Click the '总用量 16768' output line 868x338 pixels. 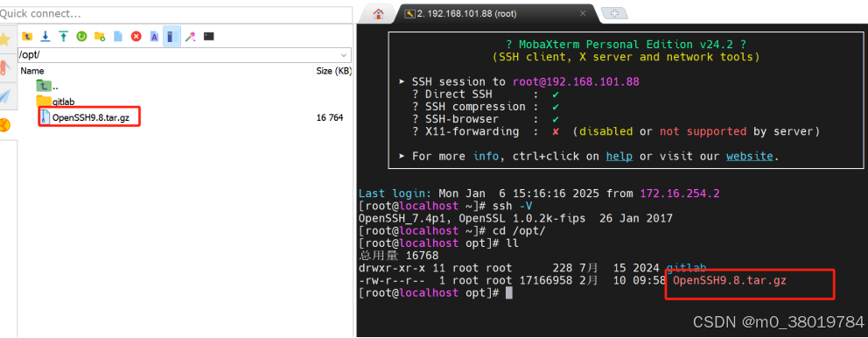(x=399, y=256)
